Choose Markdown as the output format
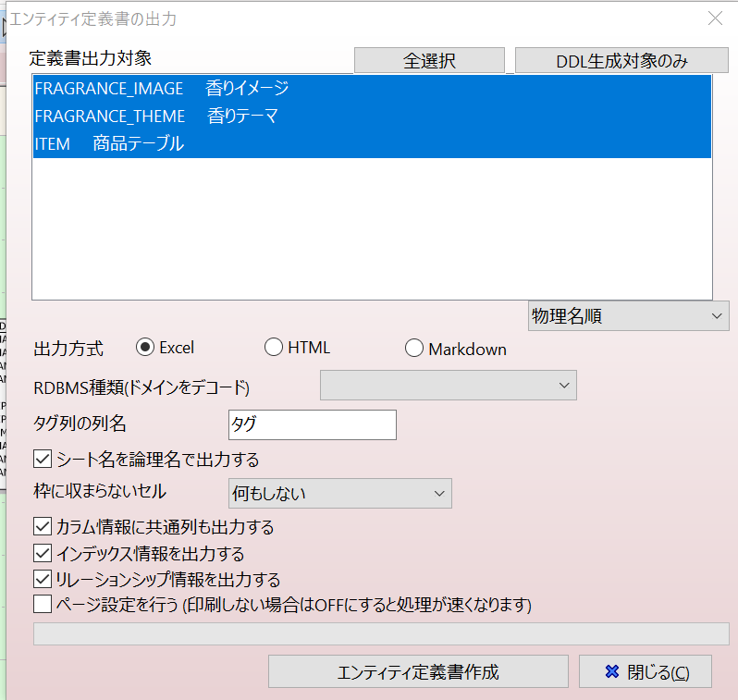Image resolution: width=738 pixels, height=700 pixels. [413, 349]
